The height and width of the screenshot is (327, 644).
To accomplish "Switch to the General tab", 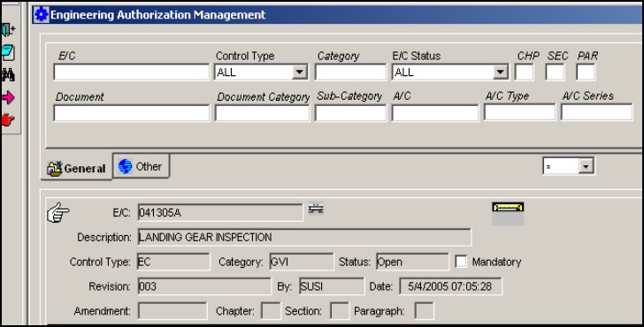I will [76, 168].
